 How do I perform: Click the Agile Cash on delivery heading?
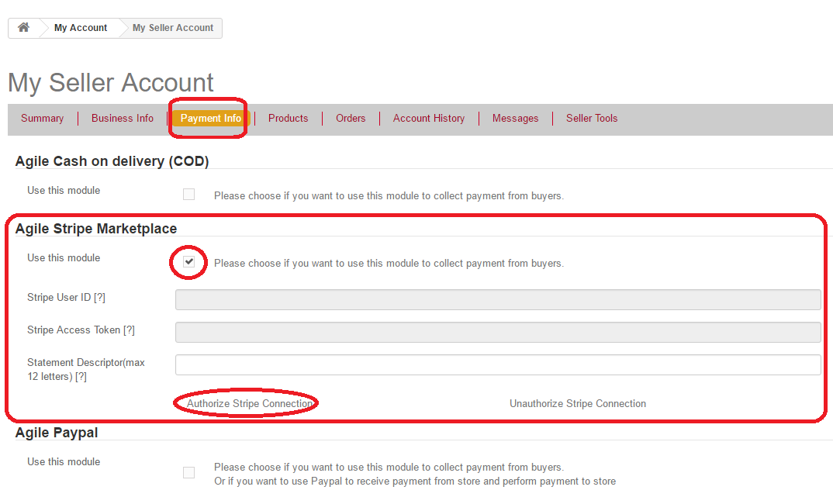tap(112, 161)
